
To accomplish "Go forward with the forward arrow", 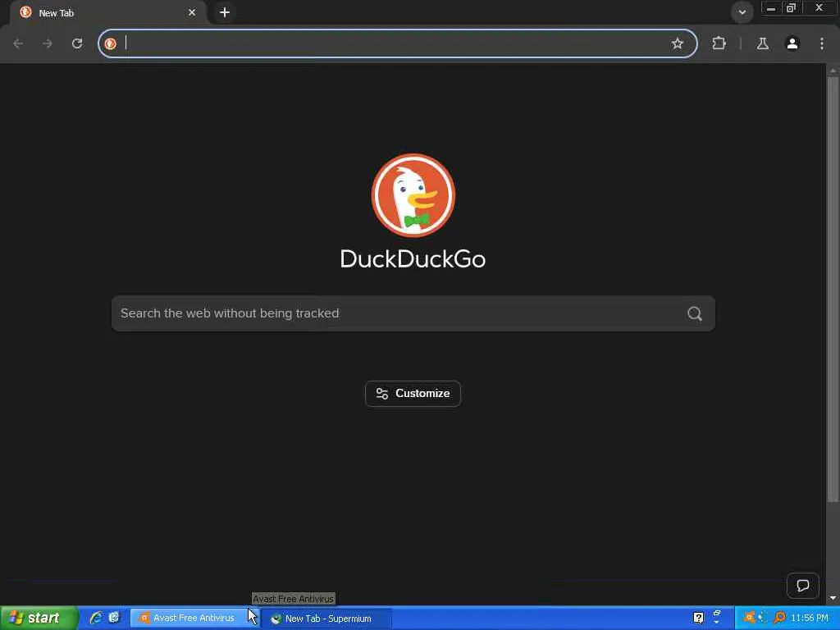I will click(48, 43).
